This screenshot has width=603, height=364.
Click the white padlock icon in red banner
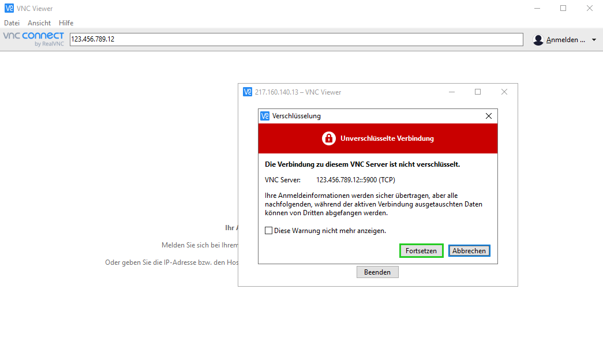[x=329, y=138]
